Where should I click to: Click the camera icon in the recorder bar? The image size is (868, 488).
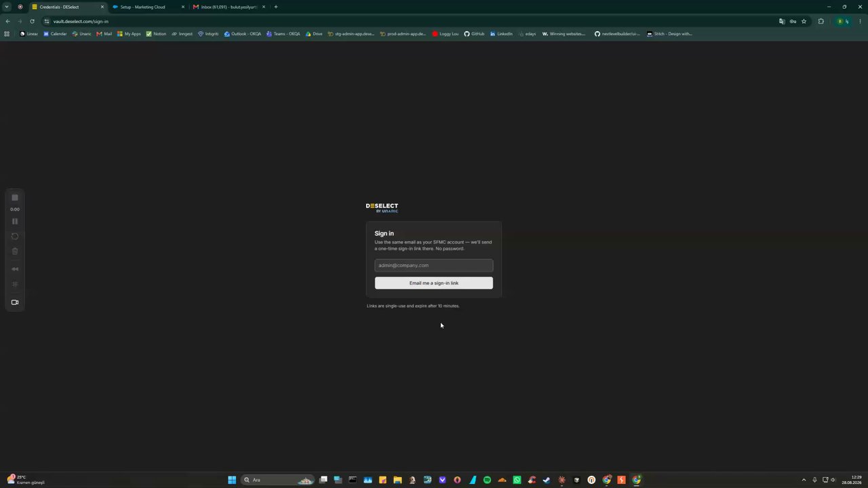[x=15, y=302]
